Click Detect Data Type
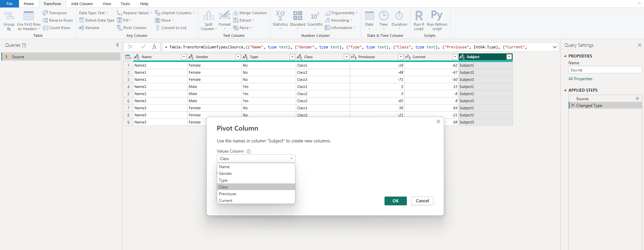 (97, 20)
